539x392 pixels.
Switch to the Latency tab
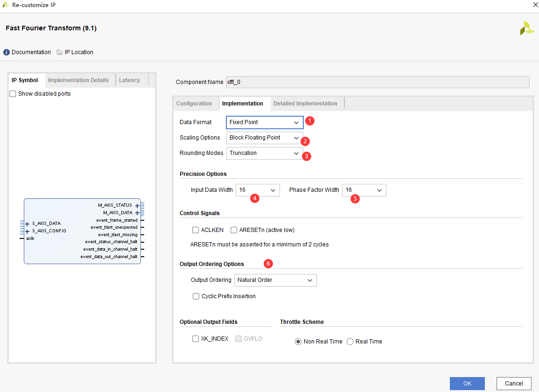[x=130, y=80]
